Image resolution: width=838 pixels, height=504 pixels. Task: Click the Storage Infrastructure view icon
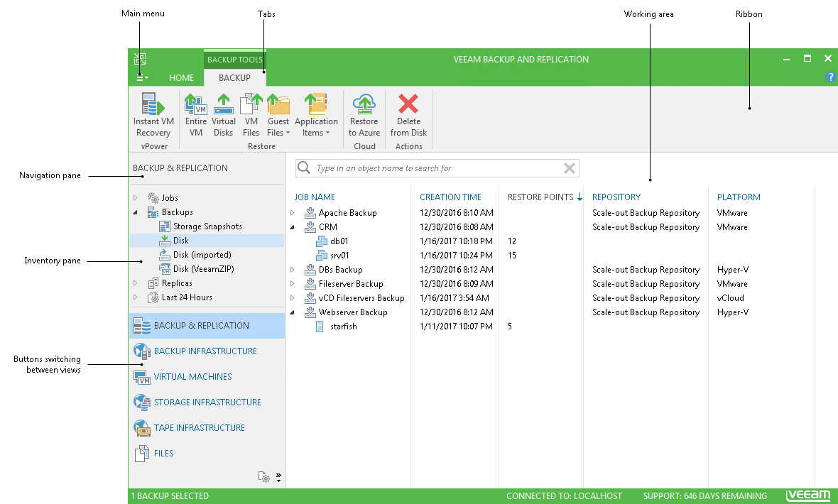pyautogui.click(x=141, y=402)
